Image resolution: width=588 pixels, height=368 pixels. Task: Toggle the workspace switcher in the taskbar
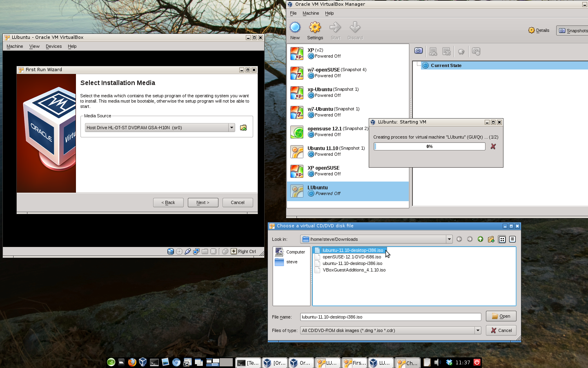219,362
